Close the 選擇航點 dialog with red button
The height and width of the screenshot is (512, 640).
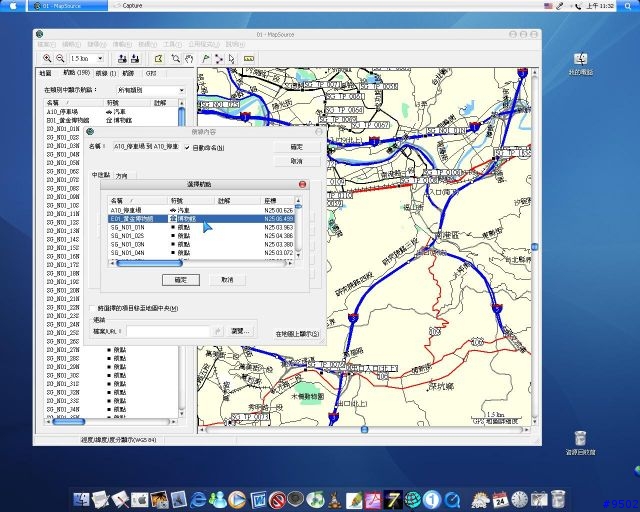point(302,185)
